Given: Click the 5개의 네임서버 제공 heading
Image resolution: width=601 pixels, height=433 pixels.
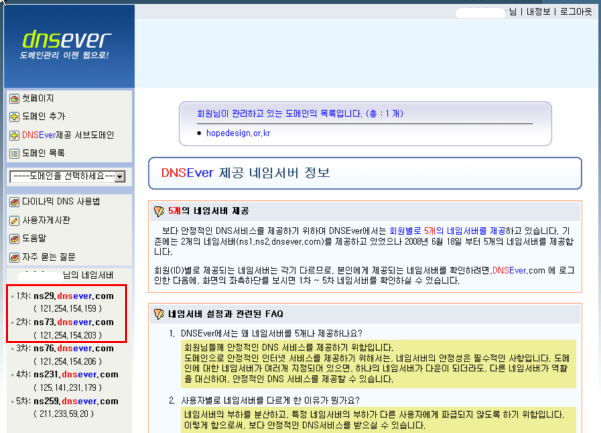Looking at the screenshot, I should pos(209,211).
